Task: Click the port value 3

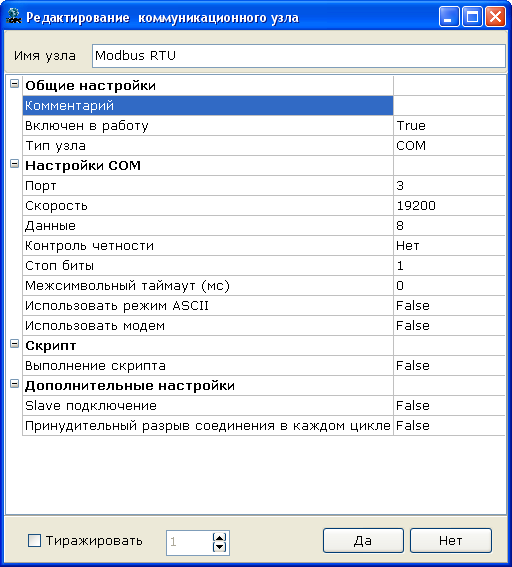Action: coord(449,186)
